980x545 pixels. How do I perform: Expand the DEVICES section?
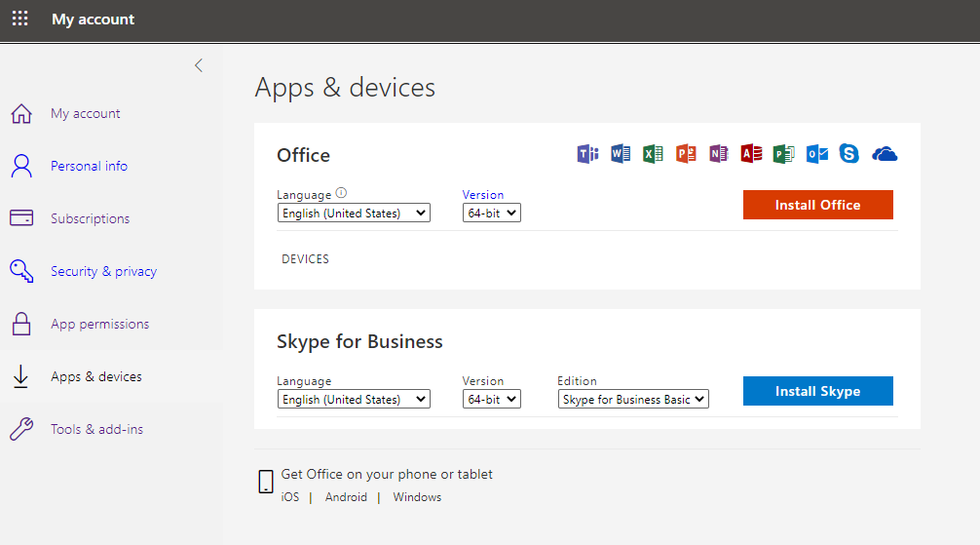[305, 259]
